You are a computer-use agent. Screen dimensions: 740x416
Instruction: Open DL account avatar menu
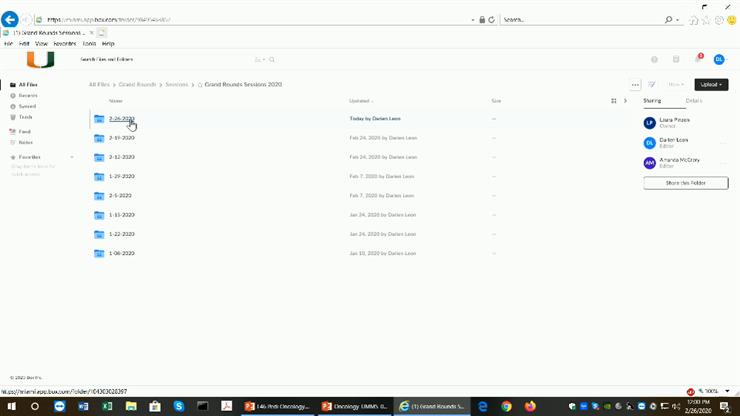click(719, 59)
